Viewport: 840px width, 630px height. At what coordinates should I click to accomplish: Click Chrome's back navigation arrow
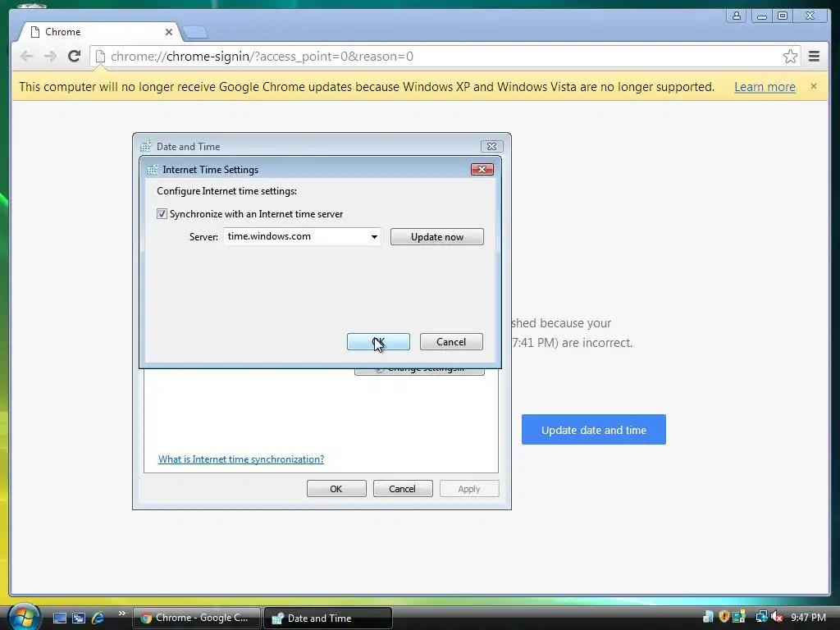26,57
